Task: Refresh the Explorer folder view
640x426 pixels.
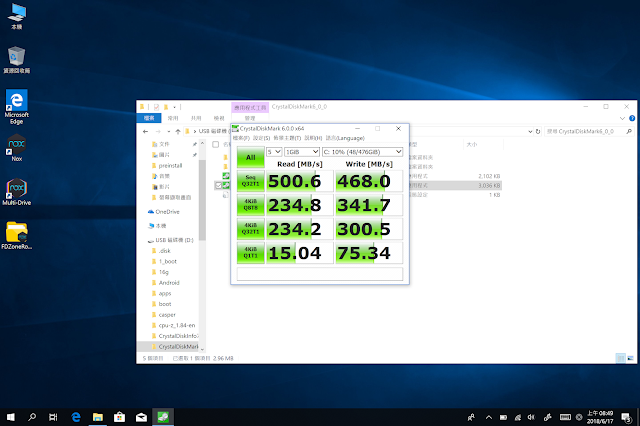Action: pos(538,131)
